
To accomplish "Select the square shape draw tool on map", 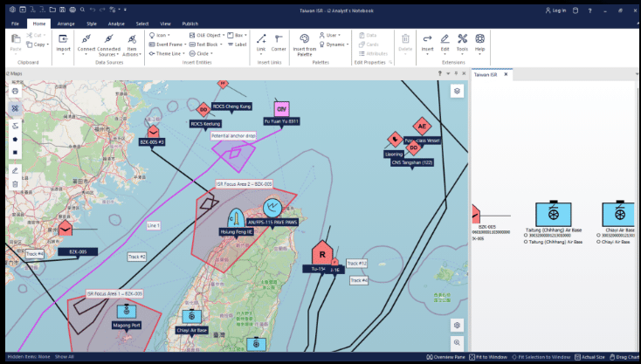I will tap(15, 153).
